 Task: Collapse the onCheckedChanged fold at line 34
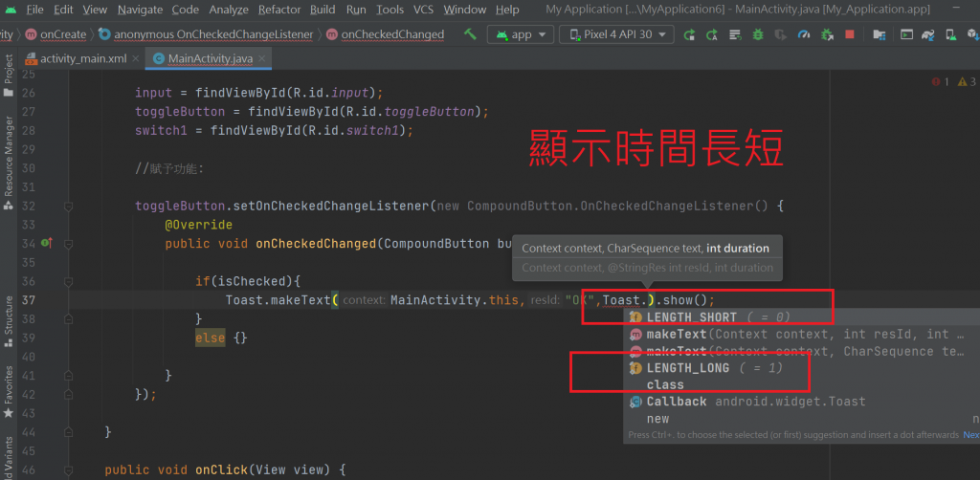pyautogui.click(x=69, y=243)
